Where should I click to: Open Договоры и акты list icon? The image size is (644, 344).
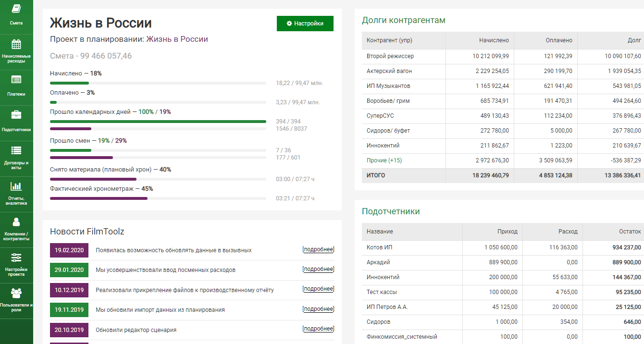tap(16, 150)
